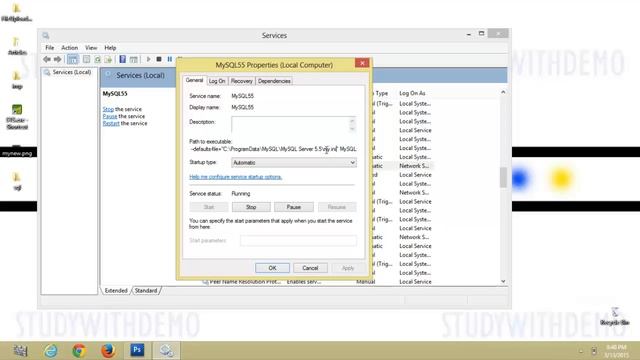
Task: Click the Start Service play icon
Action: [148, 60]
